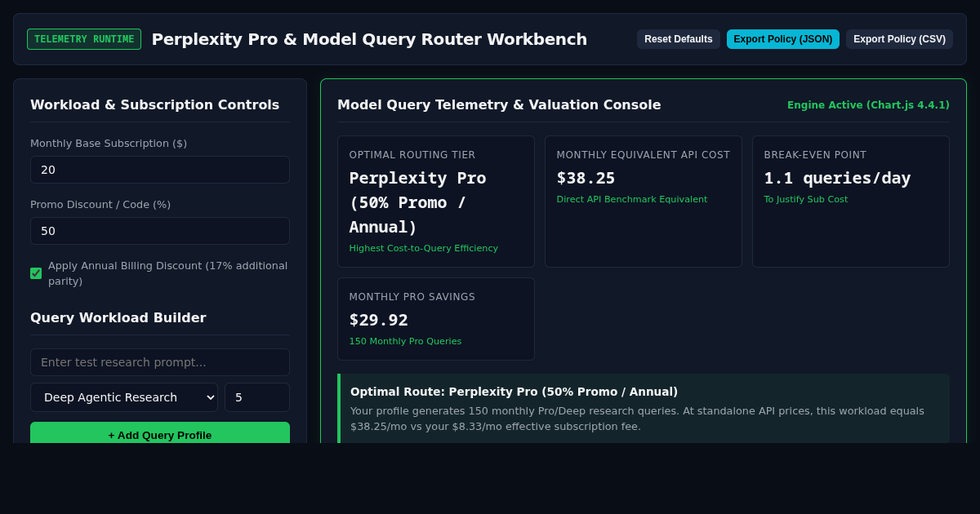Select the Apply Annual Billing Discount label text

point(167,273)
